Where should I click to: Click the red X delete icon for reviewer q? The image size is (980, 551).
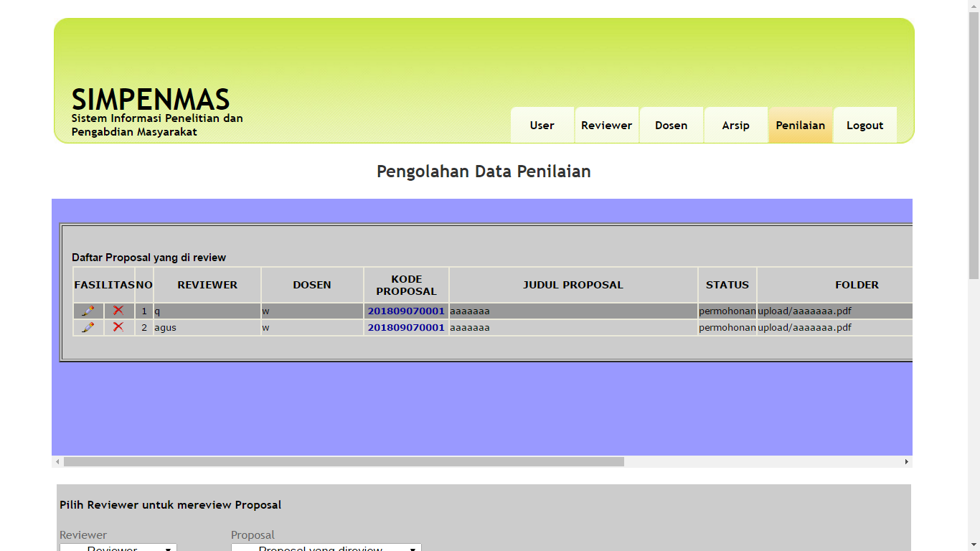[118, 311]
